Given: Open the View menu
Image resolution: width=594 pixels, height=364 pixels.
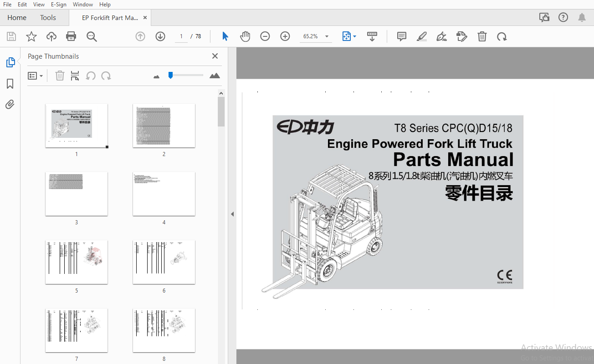Looking at the screenshot, I should [39, 4].
